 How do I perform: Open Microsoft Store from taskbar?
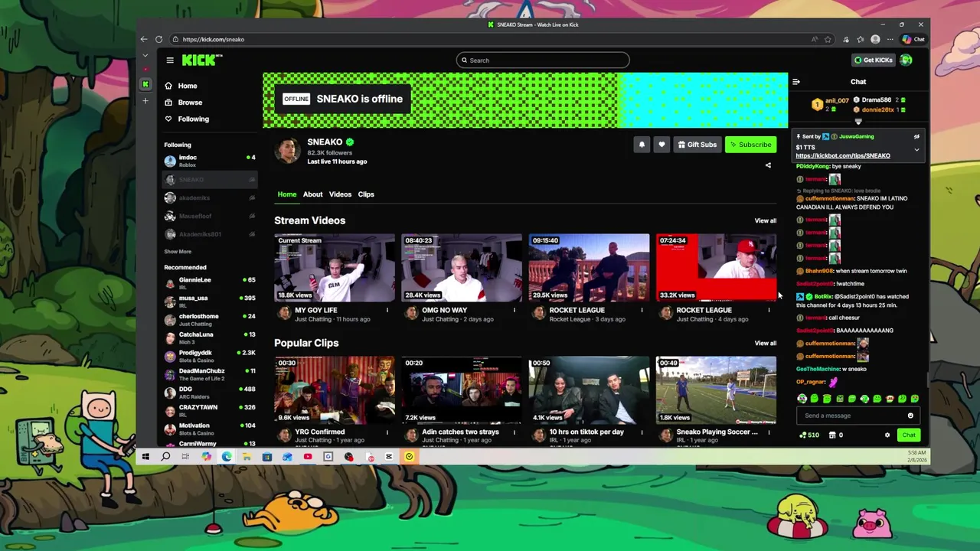[x=266, y=457]
